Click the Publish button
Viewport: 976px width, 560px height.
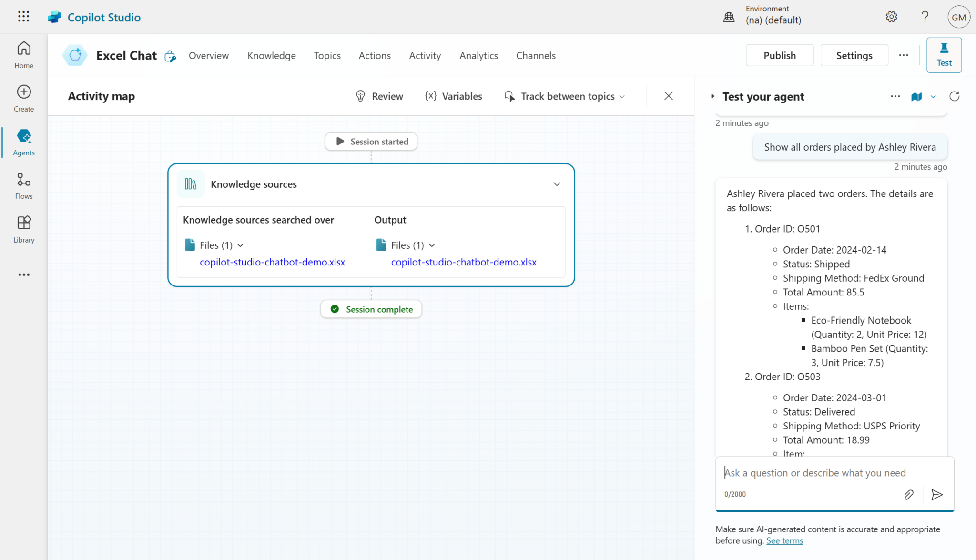779,55
